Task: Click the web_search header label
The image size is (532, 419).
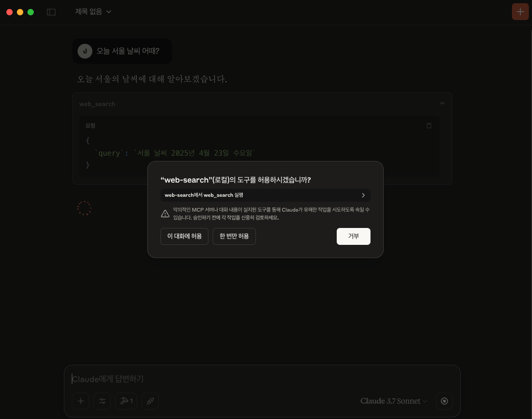Action: [97, 104]
